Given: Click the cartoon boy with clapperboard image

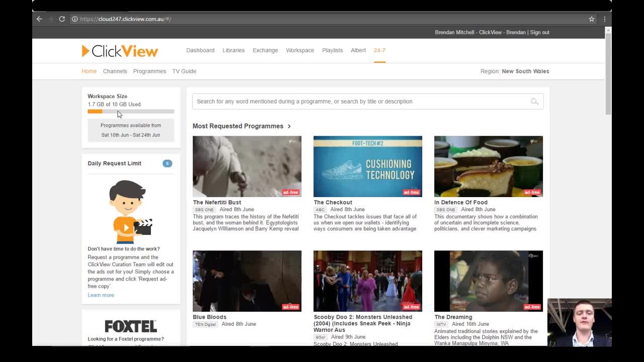Looking at the screenshot, I should point(130,212).
